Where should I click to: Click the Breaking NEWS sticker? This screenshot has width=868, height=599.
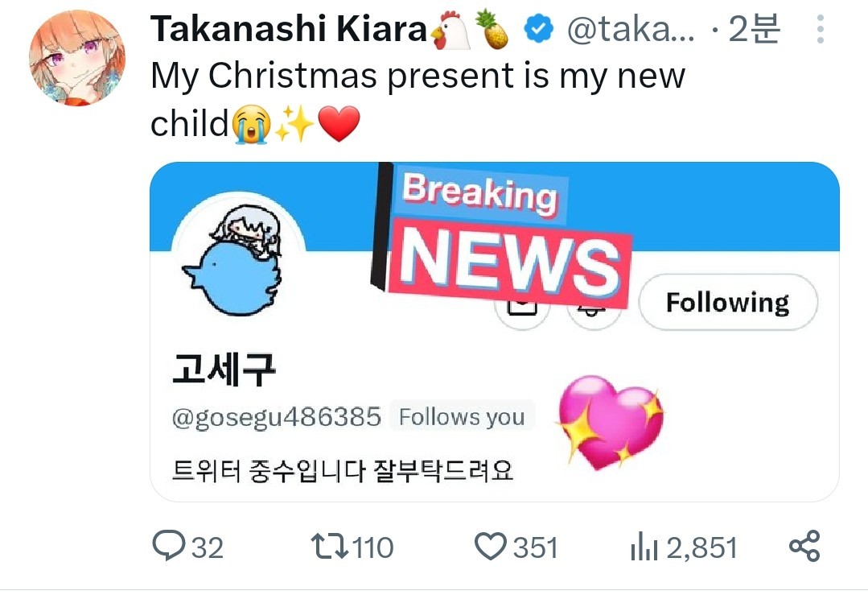pyautogui.click(x=501, y=236)
